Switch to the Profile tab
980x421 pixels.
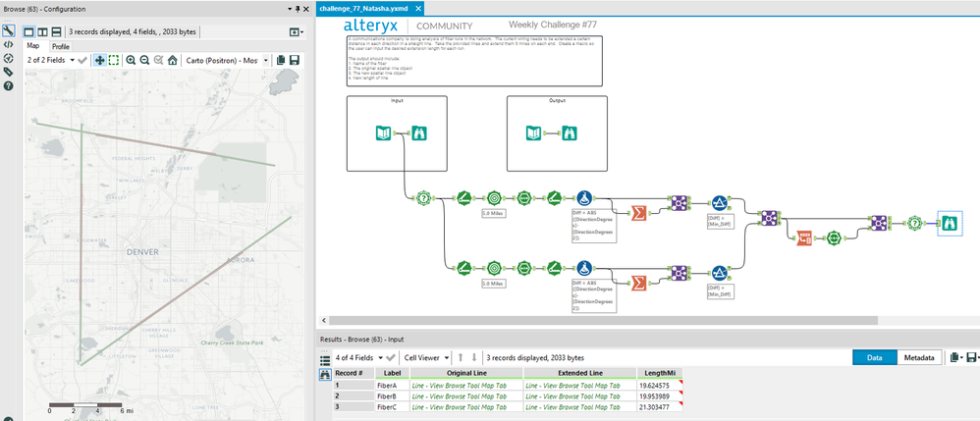(x=61, y=46)
